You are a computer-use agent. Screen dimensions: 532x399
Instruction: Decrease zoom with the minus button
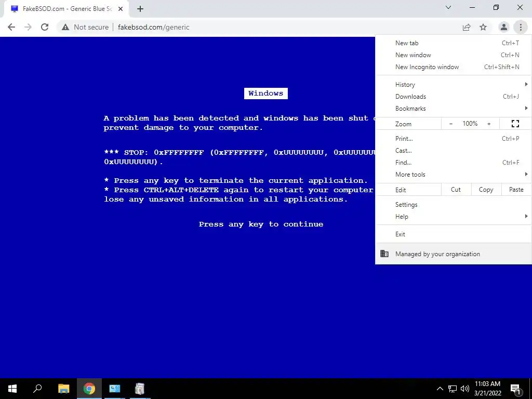click(x=451, y=124)
